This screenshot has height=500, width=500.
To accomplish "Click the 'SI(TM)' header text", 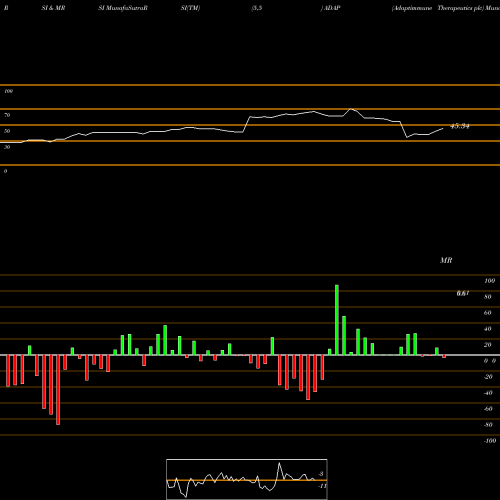I will [x=190, y=8].
